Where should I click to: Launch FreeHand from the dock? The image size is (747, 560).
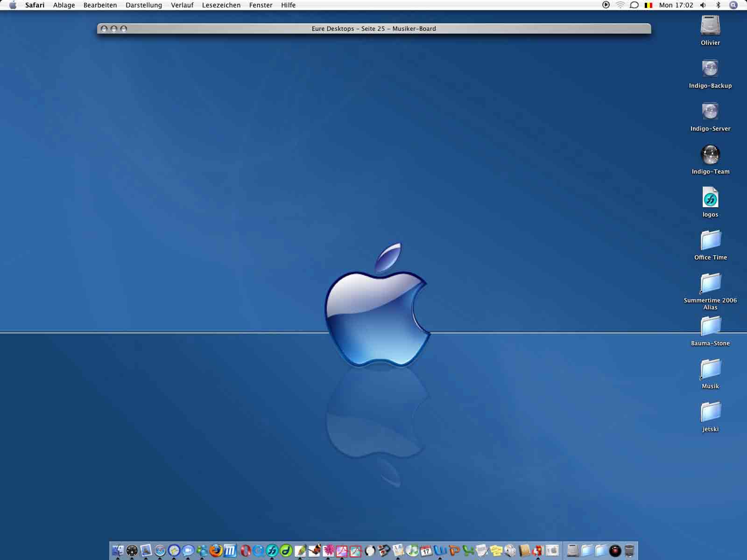coord(272,551)
